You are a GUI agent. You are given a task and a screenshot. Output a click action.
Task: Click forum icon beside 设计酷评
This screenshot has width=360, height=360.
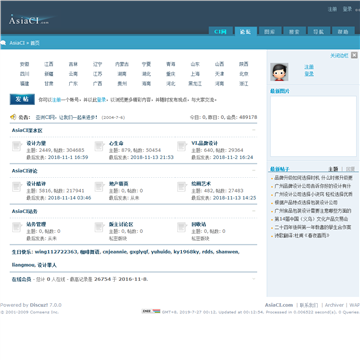[x=17, y=187]
